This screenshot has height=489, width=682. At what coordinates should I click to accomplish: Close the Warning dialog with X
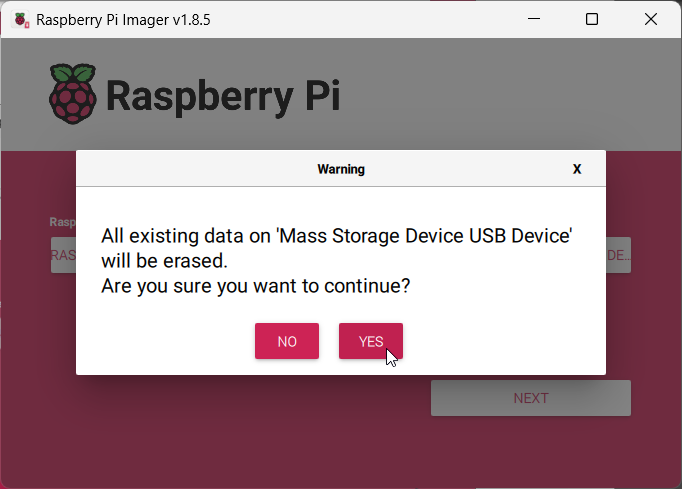pyautogui.click(x=577, y=169)
